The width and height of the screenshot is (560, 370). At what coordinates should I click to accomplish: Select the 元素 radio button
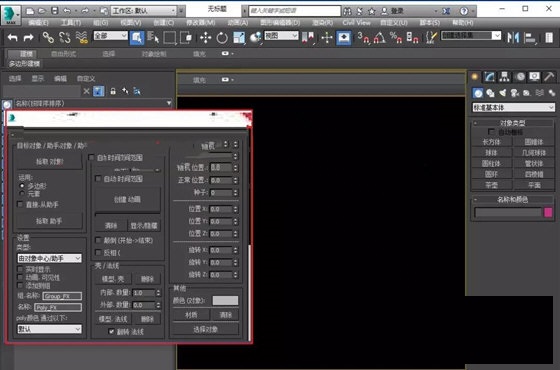pyautogui.click(x=22, y=194)
